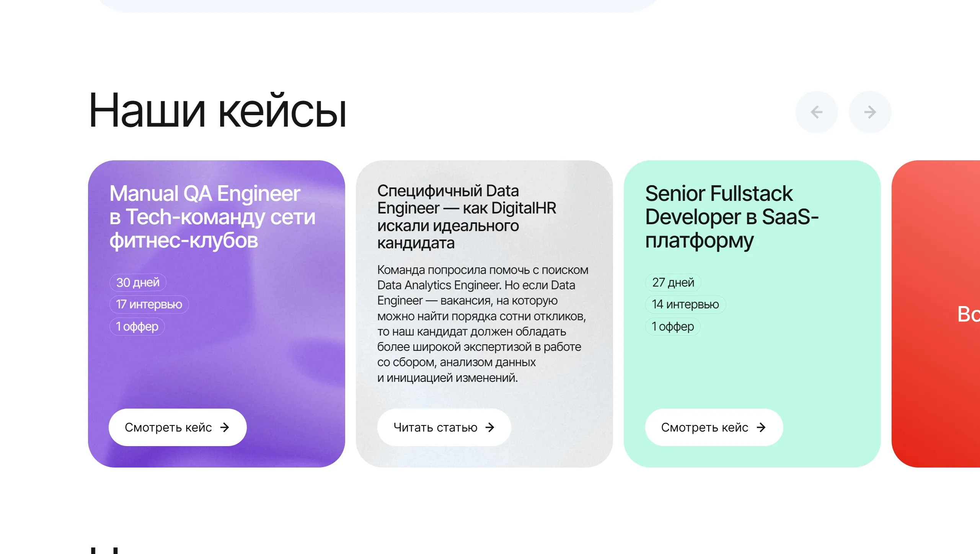The height and width of the screenshot is (554, 980).
Task: Open the Manual QA Engineer case button
Action: click(x=177, y=427)
